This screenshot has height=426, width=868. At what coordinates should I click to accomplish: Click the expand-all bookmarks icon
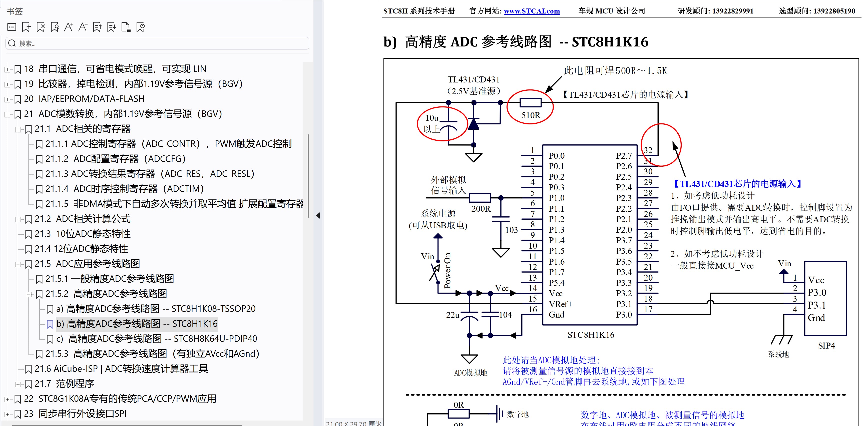tap(97, 27)
